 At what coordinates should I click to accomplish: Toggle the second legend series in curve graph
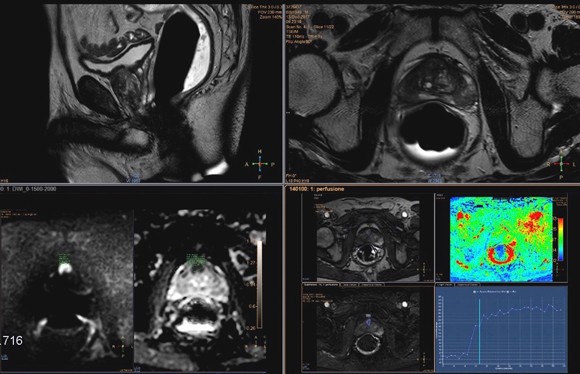point(514,292)
